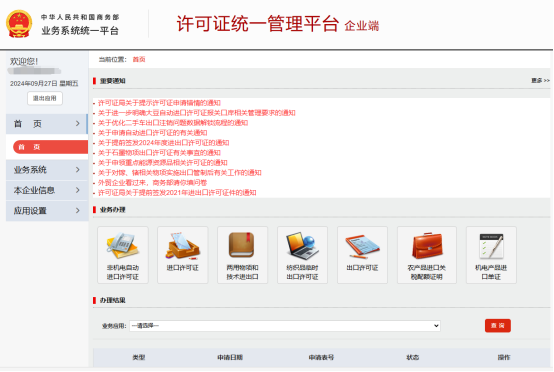Open notice about 重点能源资源品 licenses
The width and height of the screenshot is (554, 372).
click(163, 163)
